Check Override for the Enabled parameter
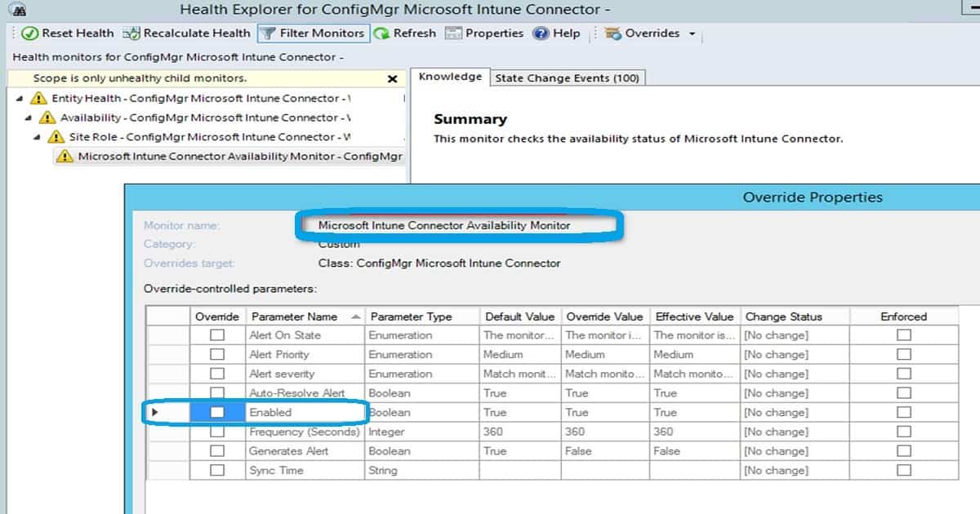The height and width of the screenshot is (514, 980). coord(217,413)
